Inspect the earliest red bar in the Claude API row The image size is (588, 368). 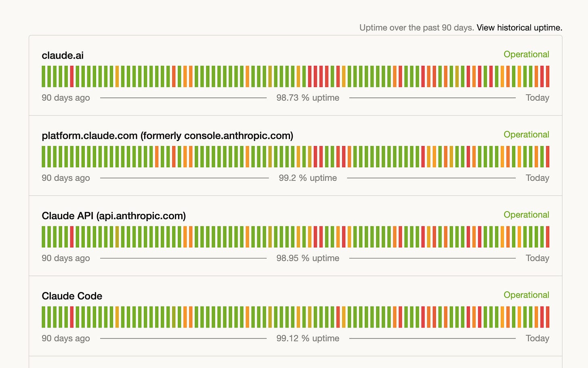tap(72, 237)
